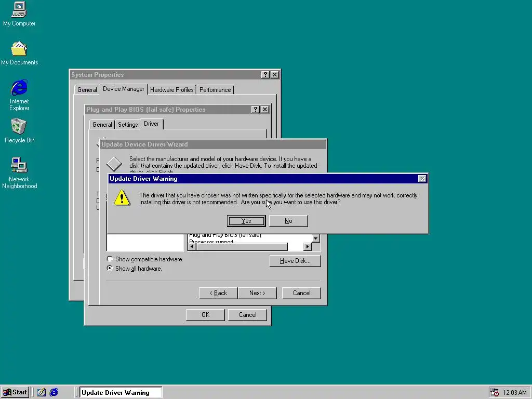This screenshot has height=399, width=532.
Task: Close the System Properties window
Action: pos(275,75)
